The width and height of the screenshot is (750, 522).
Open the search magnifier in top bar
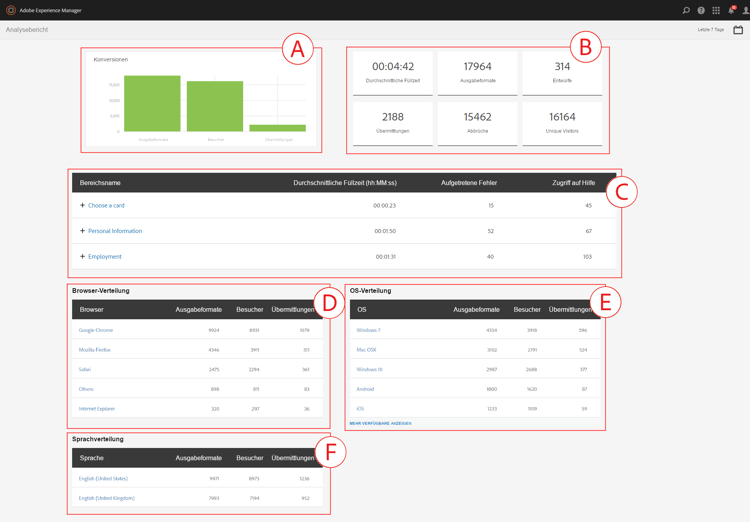pos(686,10)
